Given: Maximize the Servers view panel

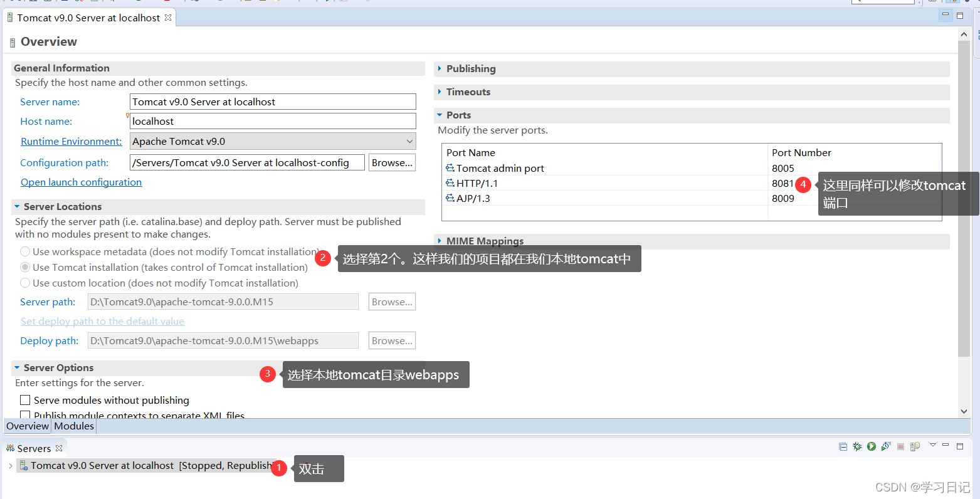Looking at the screenshot, I should point(960,446).
